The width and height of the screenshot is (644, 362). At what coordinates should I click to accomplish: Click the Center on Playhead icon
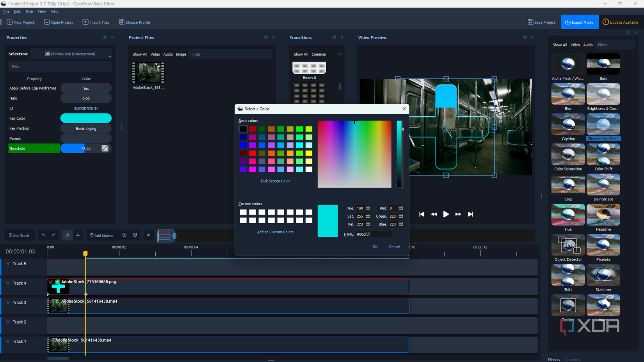(149, 235)
